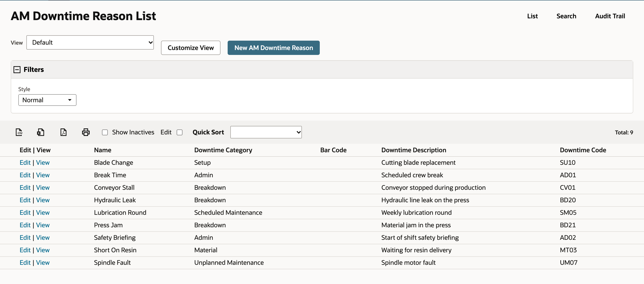Click the BD21 downtime code
Image resolution: width=644 pixels, height=284 pixels.
(x=568, y=225)
